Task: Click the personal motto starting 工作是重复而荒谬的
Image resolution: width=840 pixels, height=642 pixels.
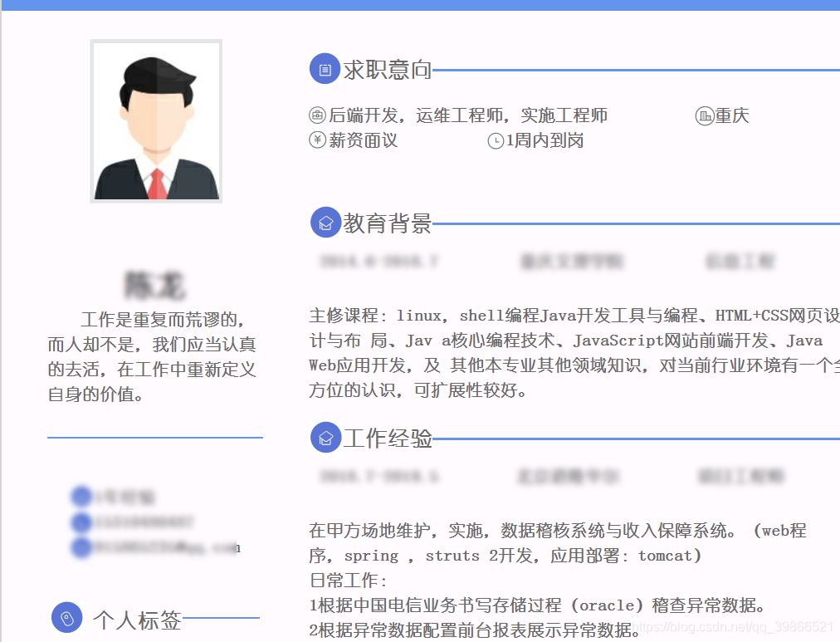Action: (152, 356)
